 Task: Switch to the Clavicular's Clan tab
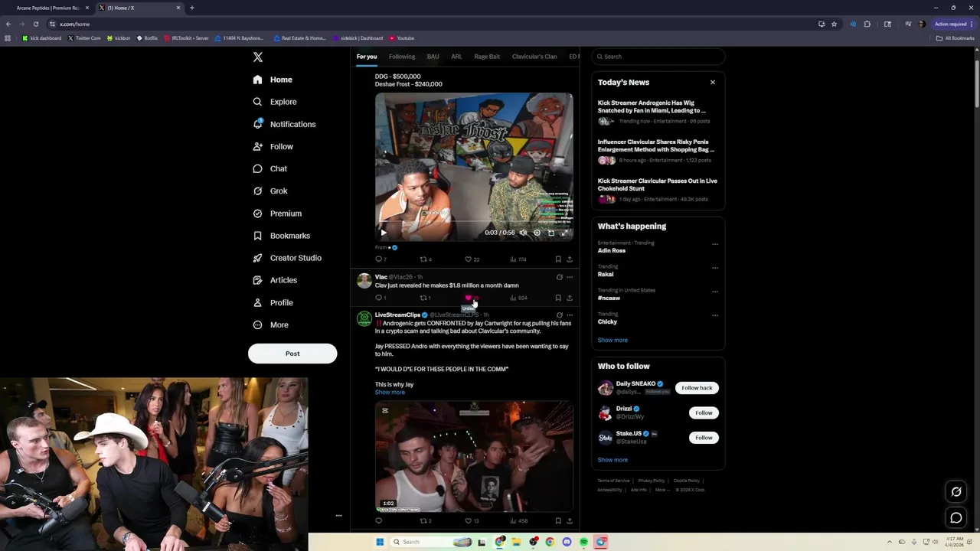(534, 57)
